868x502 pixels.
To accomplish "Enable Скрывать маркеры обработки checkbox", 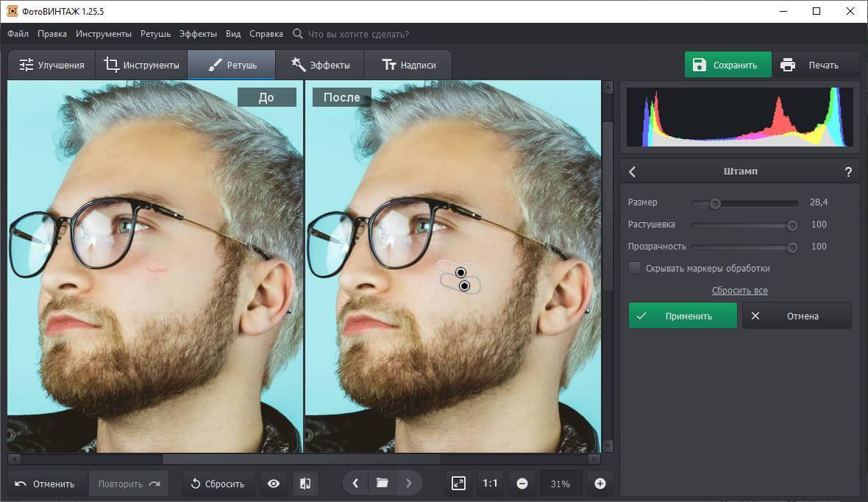I will [635, 269].
